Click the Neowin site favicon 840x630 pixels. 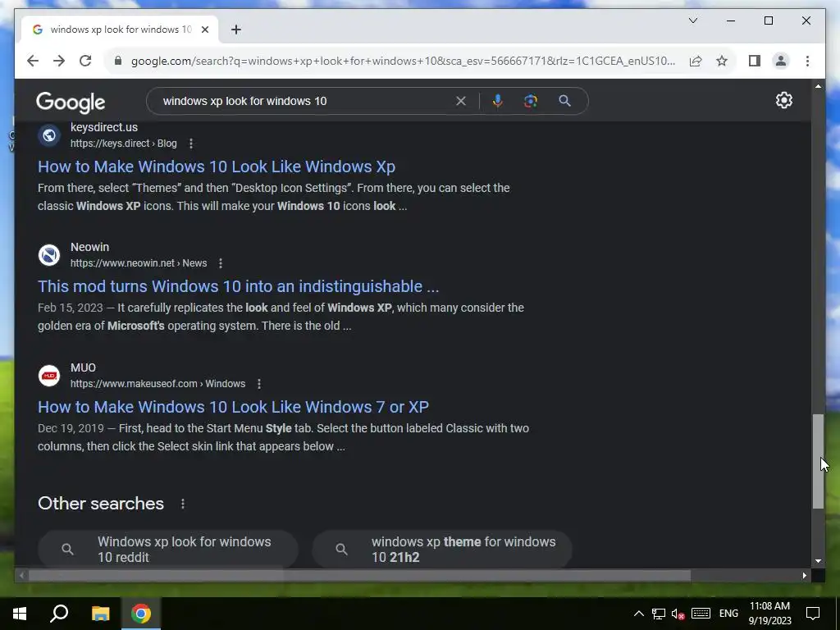(x=48, y=255)
